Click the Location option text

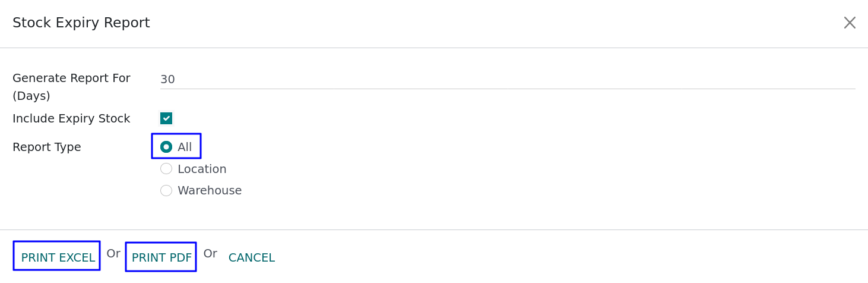[202, 169]
